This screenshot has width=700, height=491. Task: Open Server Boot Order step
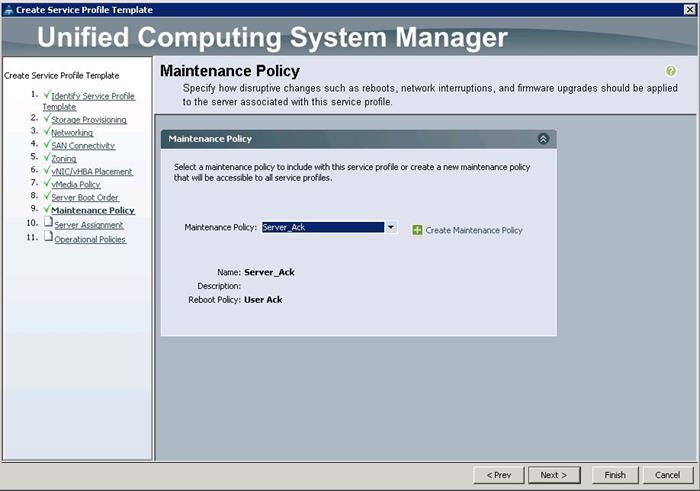coord(85,197)
